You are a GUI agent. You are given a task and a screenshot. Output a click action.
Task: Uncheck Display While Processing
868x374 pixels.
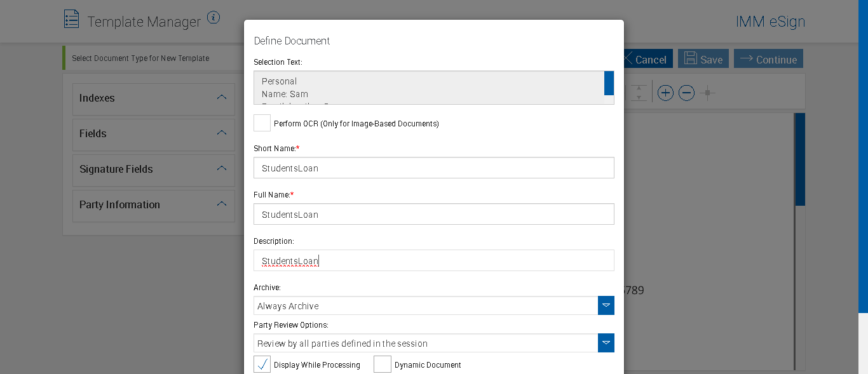coord(262,364)
